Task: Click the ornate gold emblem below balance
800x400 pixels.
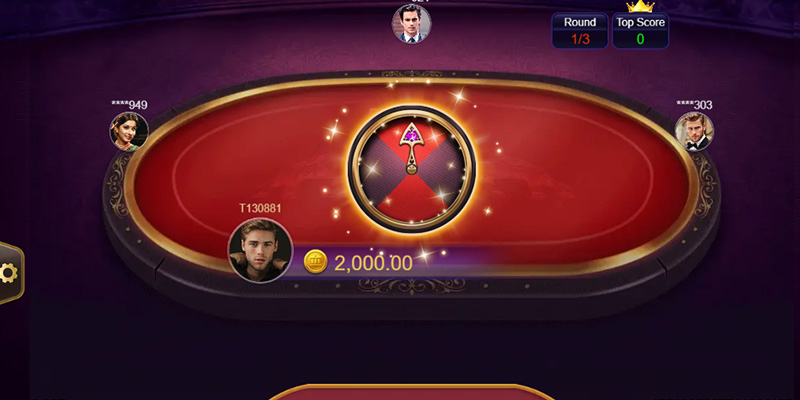Action: [411, 286]
